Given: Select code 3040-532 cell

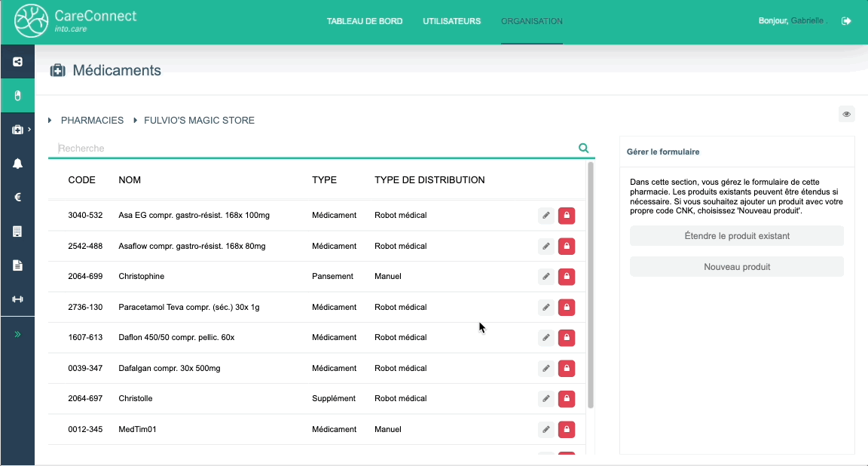Looking at the screenshot, I should tap(85, 215).
